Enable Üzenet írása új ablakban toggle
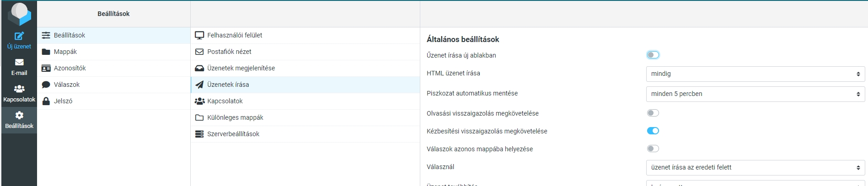This screenshot has height=186, width=868. [x=653, y=55]
